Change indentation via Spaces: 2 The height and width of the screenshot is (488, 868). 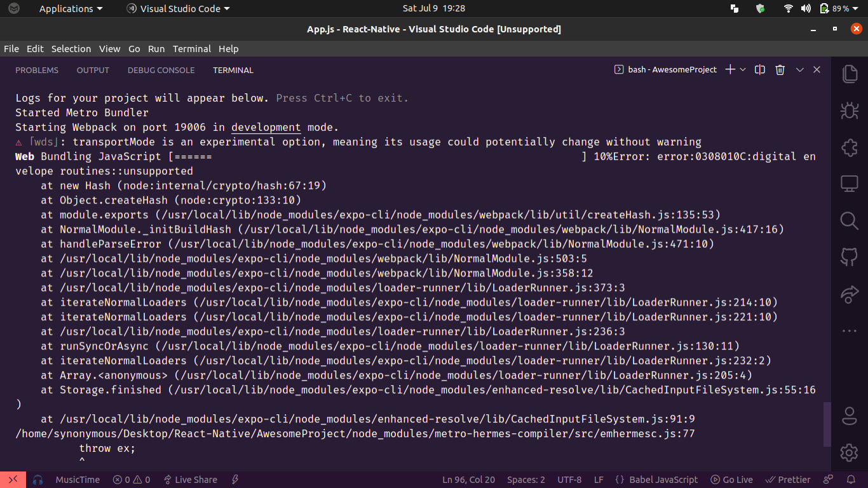(x=526, y=480)
